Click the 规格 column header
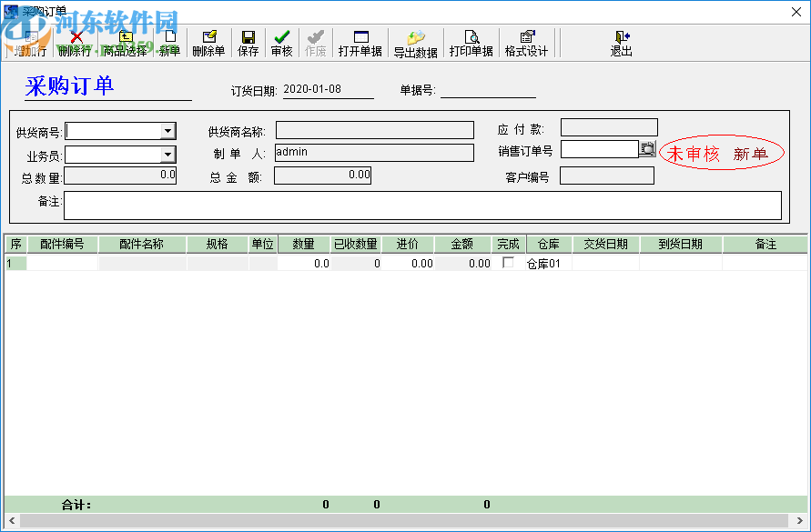Screen dimensions: 811x532 click(218, 244)
